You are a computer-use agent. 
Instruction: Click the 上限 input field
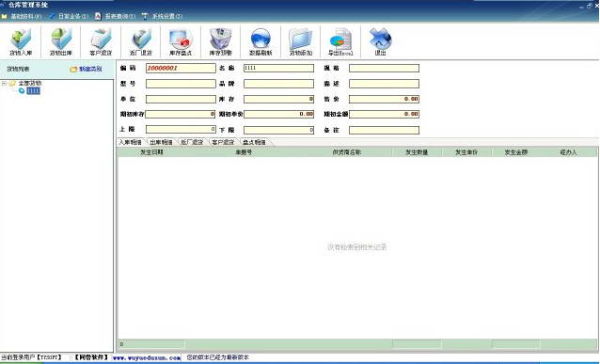(x=181, y=130)
